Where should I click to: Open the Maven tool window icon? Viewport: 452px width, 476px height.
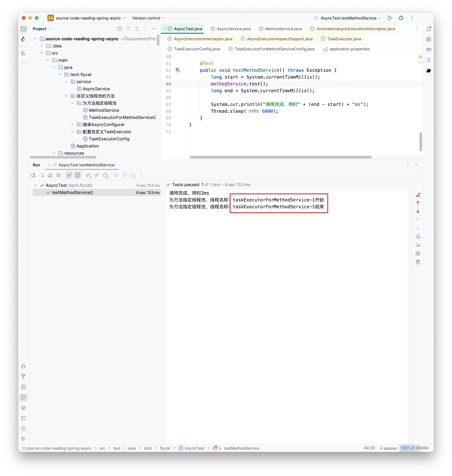coord(429,50)
